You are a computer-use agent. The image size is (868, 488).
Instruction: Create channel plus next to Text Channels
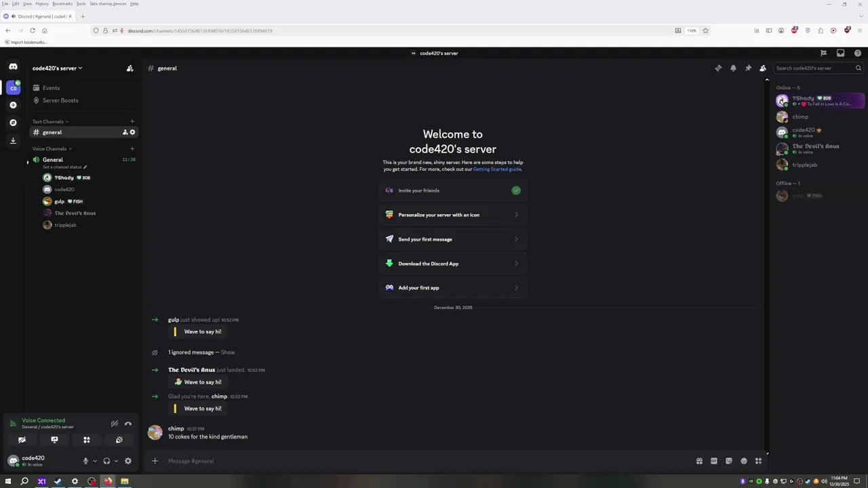click(132, 121)
